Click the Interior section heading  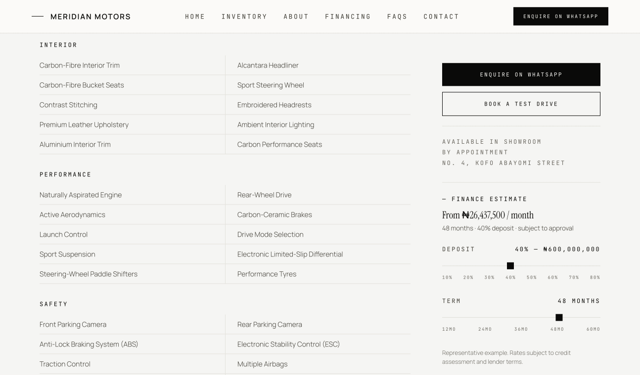coord(58,45)
